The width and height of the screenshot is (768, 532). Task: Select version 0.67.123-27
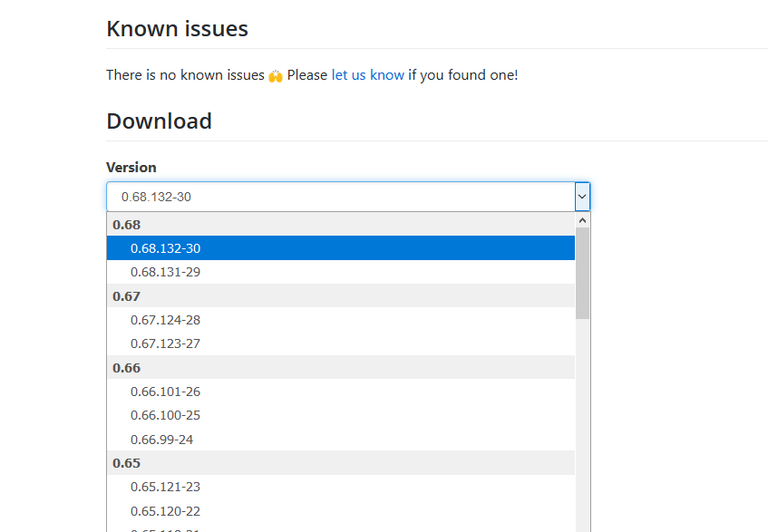pyautogui.click(x=340, y=343)
